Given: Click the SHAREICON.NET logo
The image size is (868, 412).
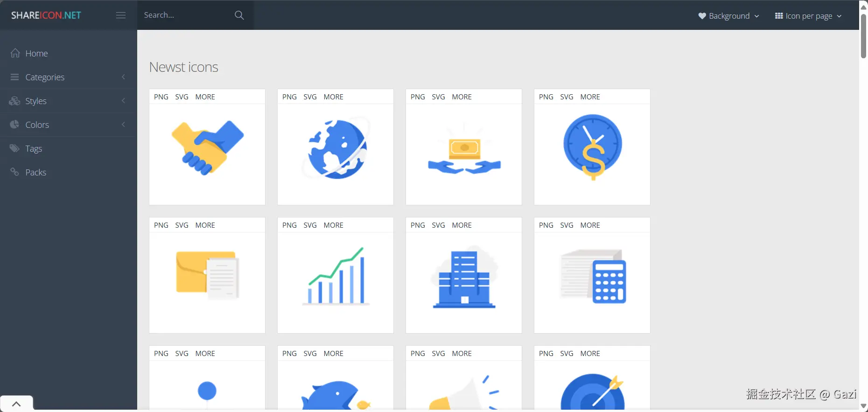Looking at the screenshot, I should coord(46,15).
